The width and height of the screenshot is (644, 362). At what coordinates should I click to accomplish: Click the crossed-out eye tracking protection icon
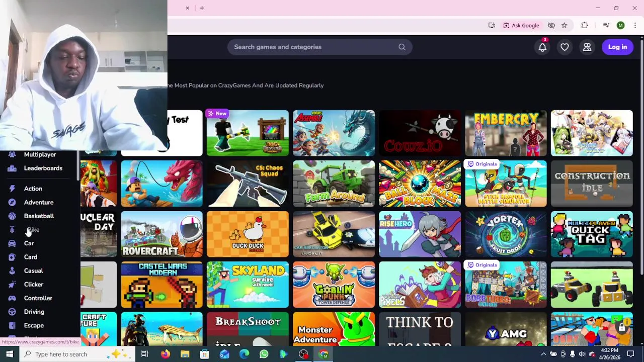(551, 25)
